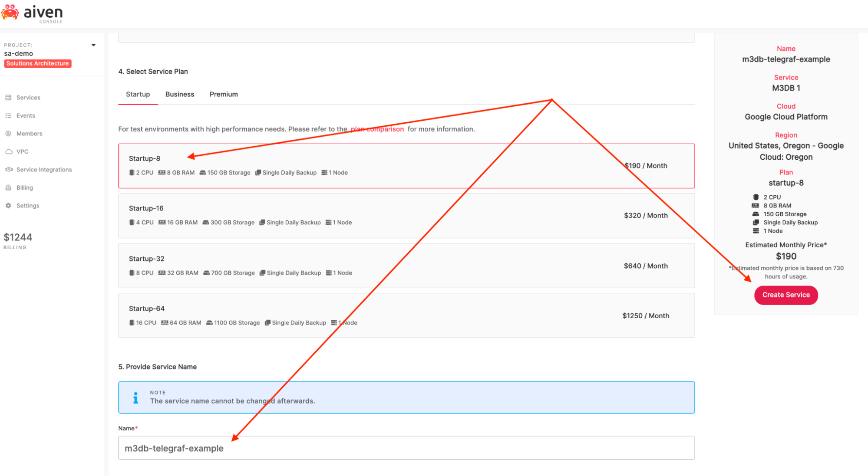Click the RAM icon in Startup-16 row

tap(162, 223)
